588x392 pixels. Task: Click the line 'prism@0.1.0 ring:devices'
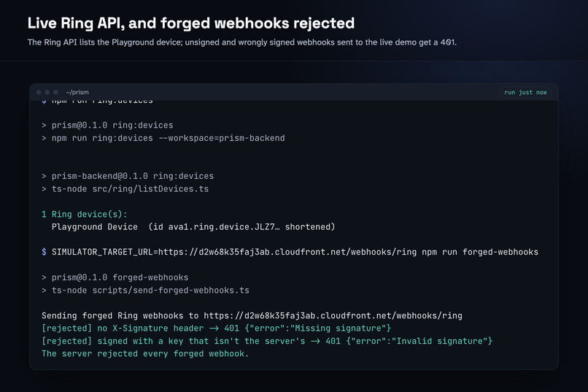point(107,126)
